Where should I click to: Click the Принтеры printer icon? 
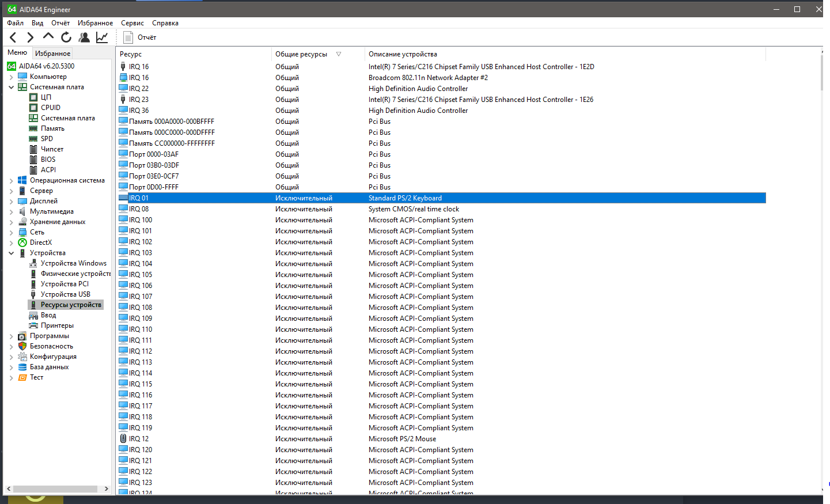(33, 325)
